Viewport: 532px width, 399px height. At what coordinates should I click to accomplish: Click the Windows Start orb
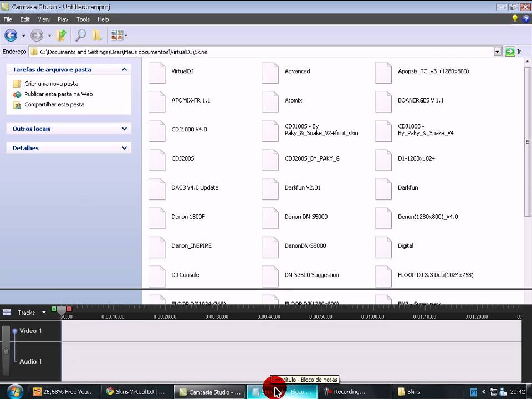click(x=14, y=392)
